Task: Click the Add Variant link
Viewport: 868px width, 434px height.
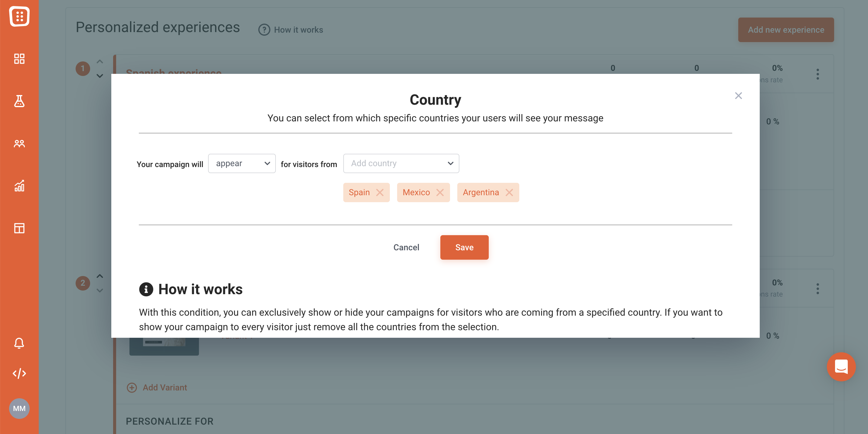Action: click(165, 387)
